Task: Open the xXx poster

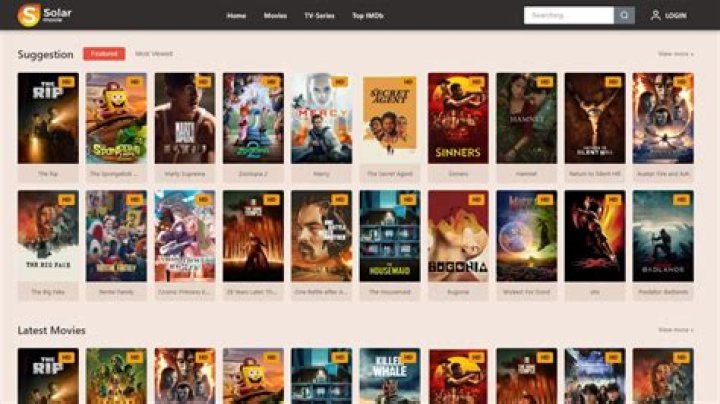Action: coord(595,236)
